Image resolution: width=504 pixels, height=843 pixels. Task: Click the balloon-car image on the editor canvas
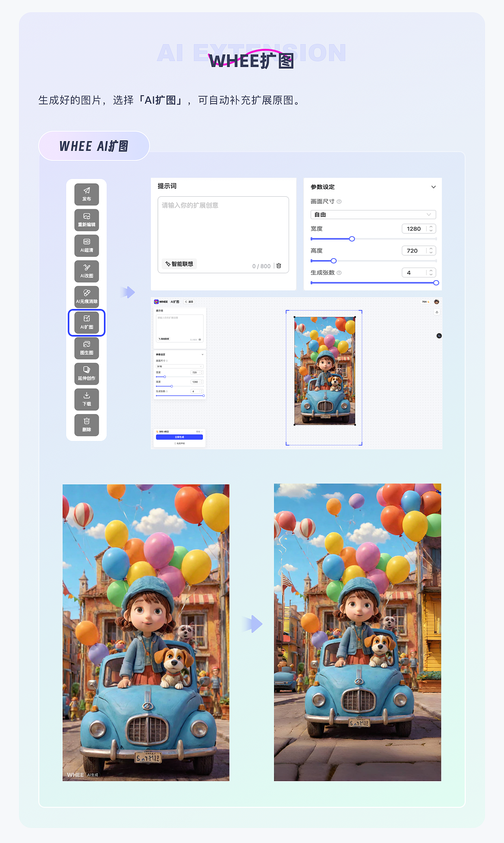click(325, 371)
